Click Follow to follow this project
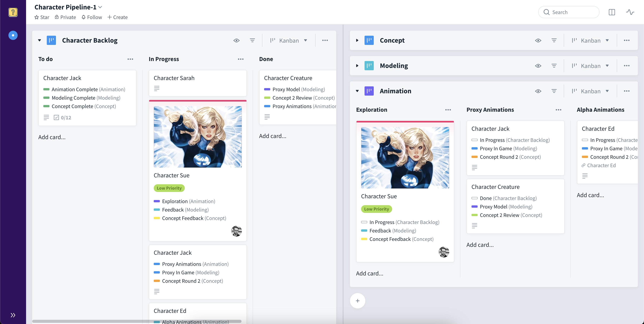This screenshot has width=644, height=324. 92,17
